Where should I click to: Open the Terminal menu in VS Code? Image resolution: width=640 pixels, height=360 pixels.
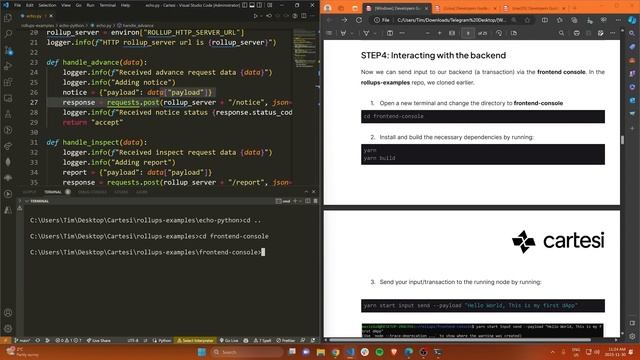point(107,5)
